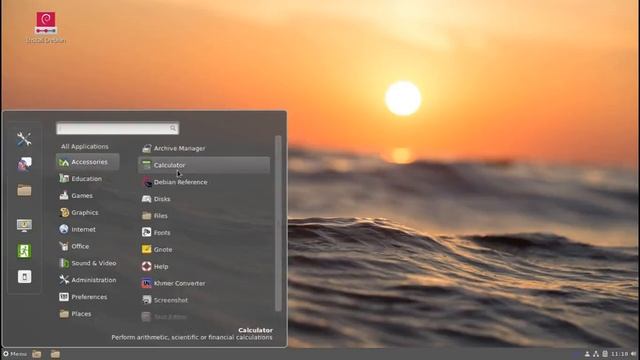Launch the Fonts viewer
This screenshot has width=640, height=360.
pos(204,233)
